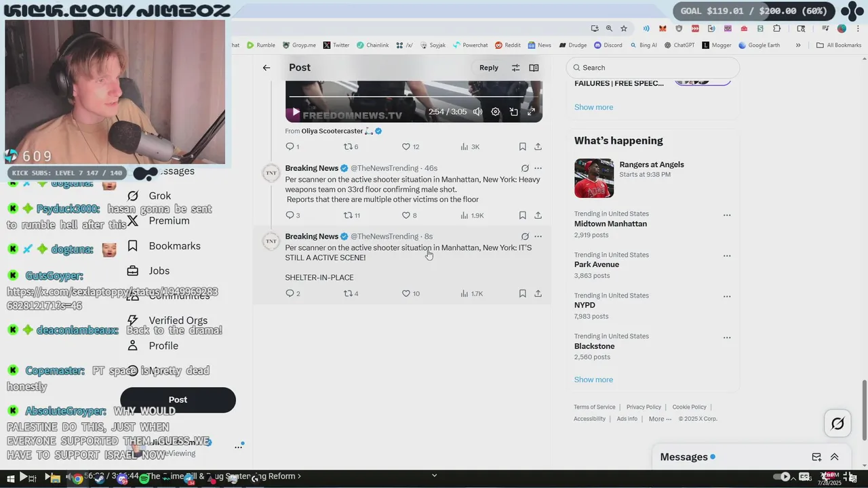Go back using the Post header arrow
The image size is (868, 488).
click(267, 68)
